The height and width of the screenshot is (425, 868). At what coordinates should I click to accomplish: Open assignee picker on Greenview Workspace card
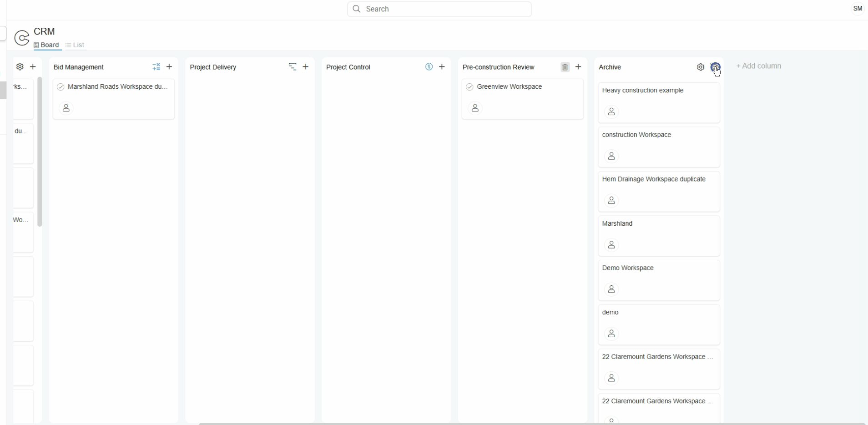tap(475, 108)
